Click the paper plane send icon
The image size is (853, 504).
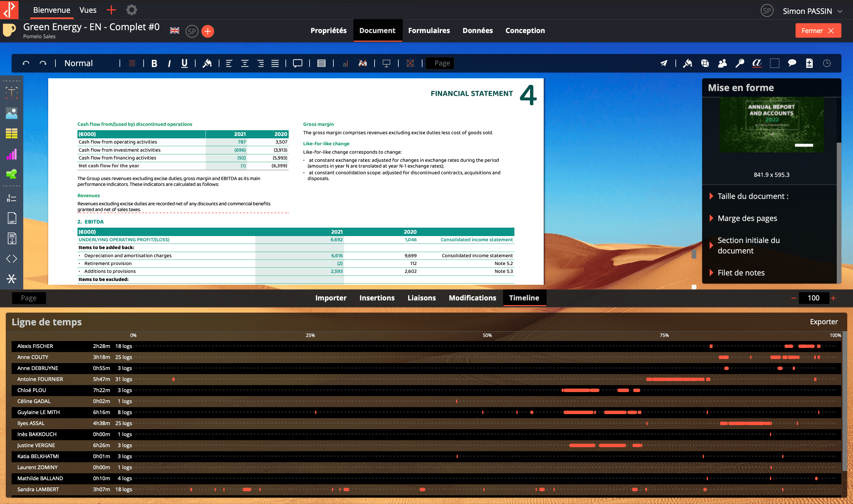click(x=664, y=63)
